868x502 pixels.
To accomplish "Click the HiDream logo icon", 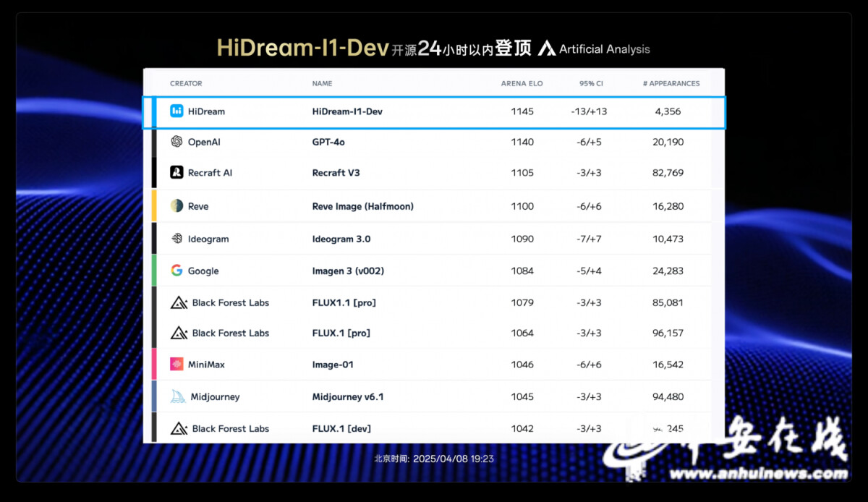I will (x=176, y=111).
